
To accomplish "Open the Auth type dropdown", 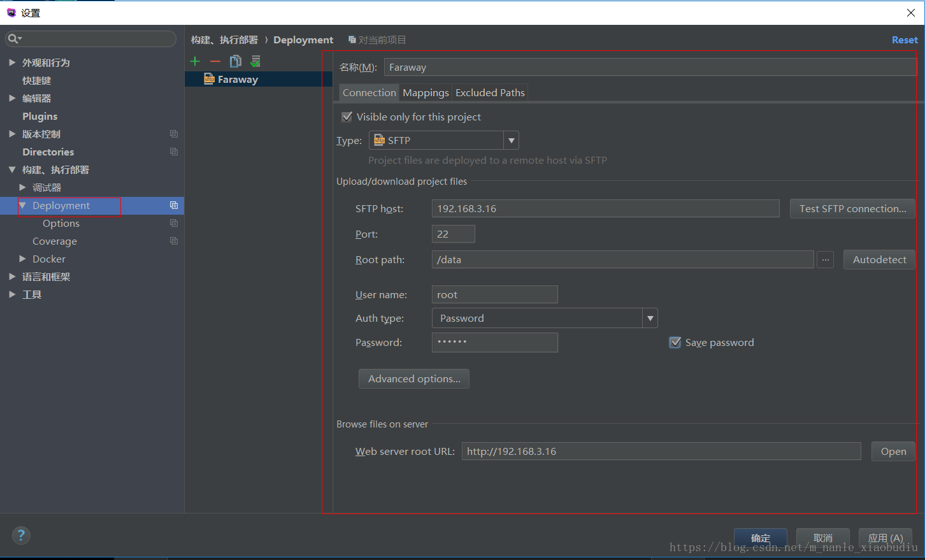I will (x=650, y=318).
